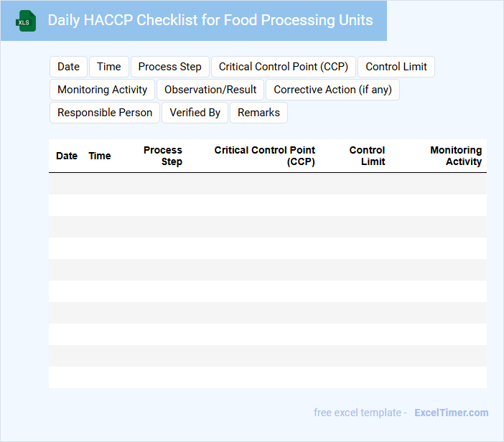Click the Process Step tag
The height and width of the screenshot is (442, 504).
pos(169,67)
